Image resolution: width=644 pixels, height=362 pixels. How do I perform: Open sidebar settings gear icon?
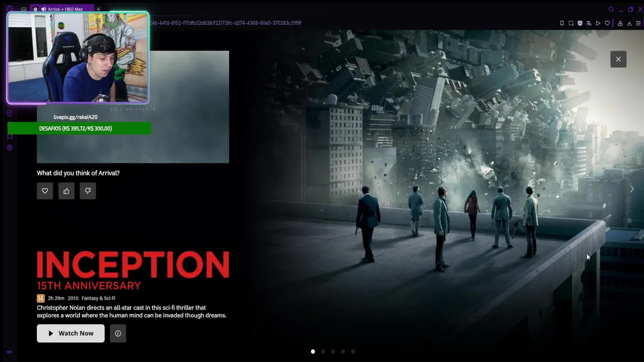point(9,148)
